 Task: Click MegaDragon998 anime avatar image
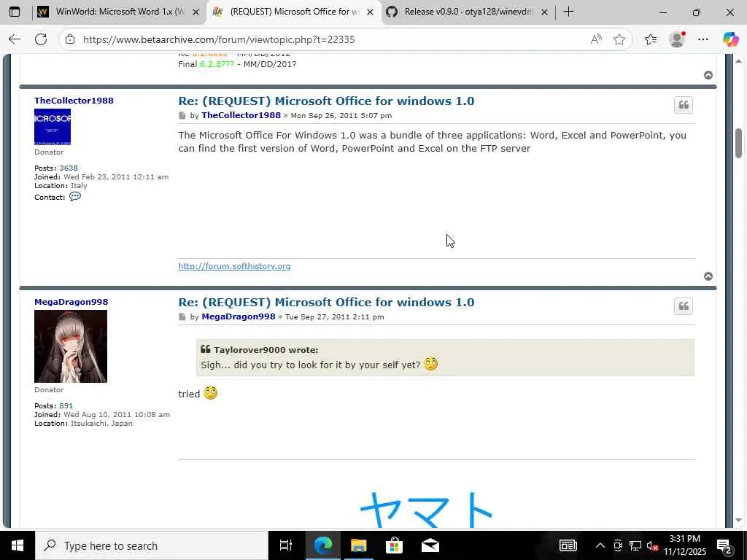pos(71,346)
